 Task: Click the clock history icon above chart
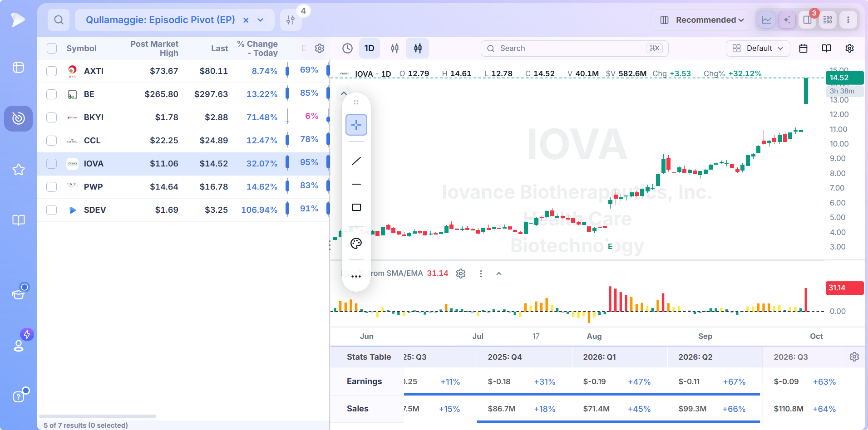click(x=347, y=49)
